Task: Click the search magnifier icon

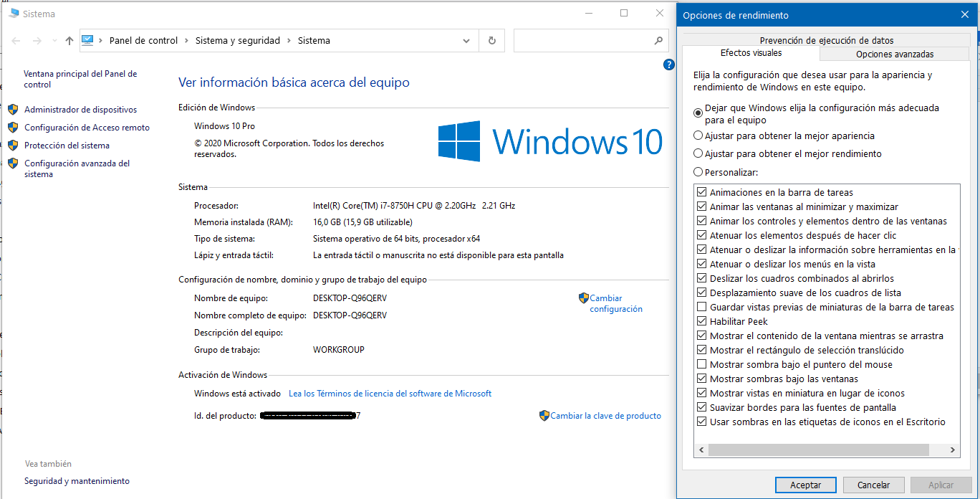Action: coord(658,41)
